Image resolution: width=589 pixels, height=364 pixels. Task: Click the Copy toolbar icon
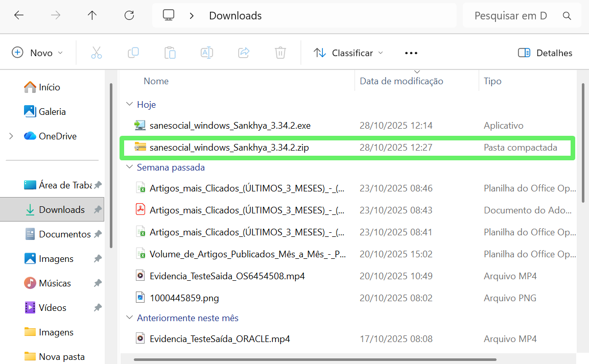click(x=133, y=53)
